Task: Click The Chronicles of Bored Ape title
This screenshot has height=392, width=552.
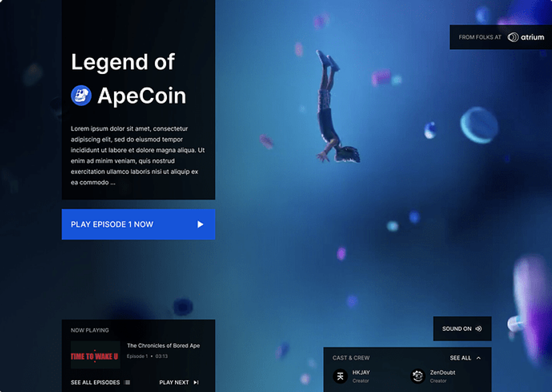Action: pyautogui.click(x=164, y=345)
